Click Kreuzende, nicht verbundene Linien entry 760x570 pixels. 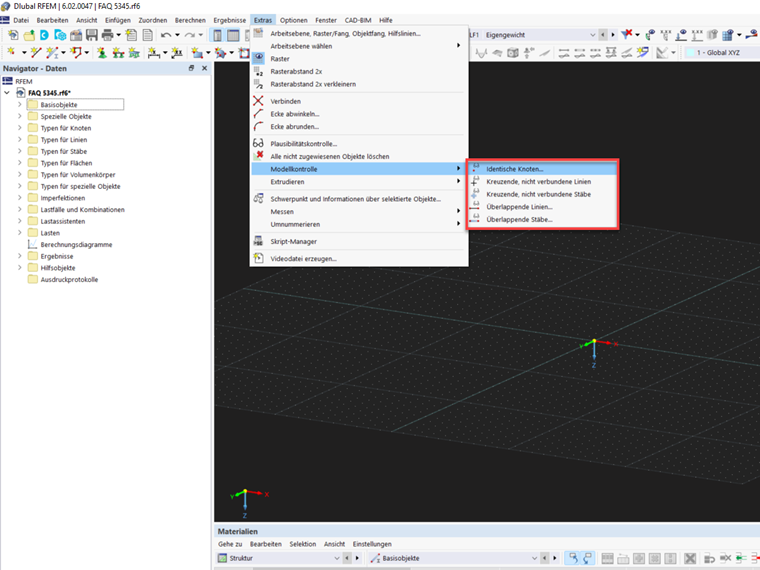[542, 181]
